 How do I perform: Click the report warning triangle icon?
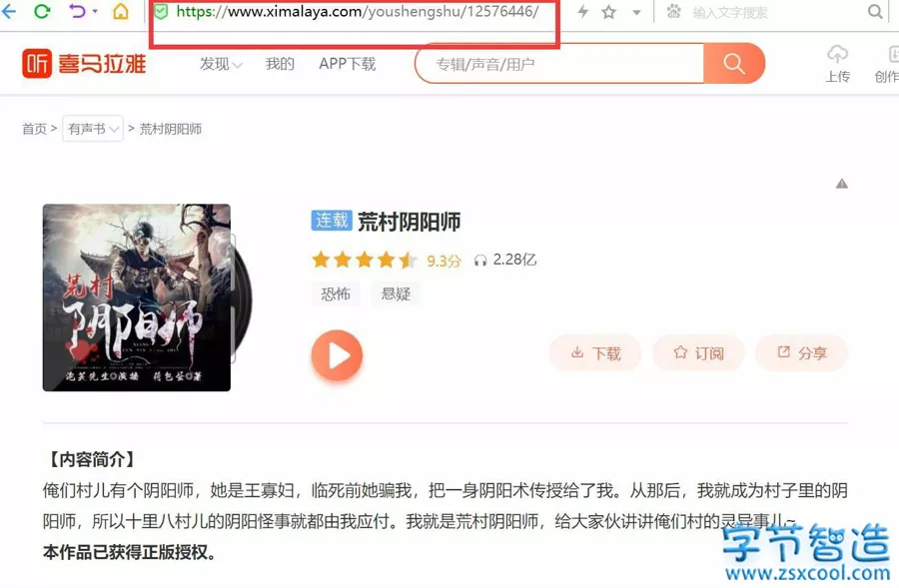pos(842,184)
